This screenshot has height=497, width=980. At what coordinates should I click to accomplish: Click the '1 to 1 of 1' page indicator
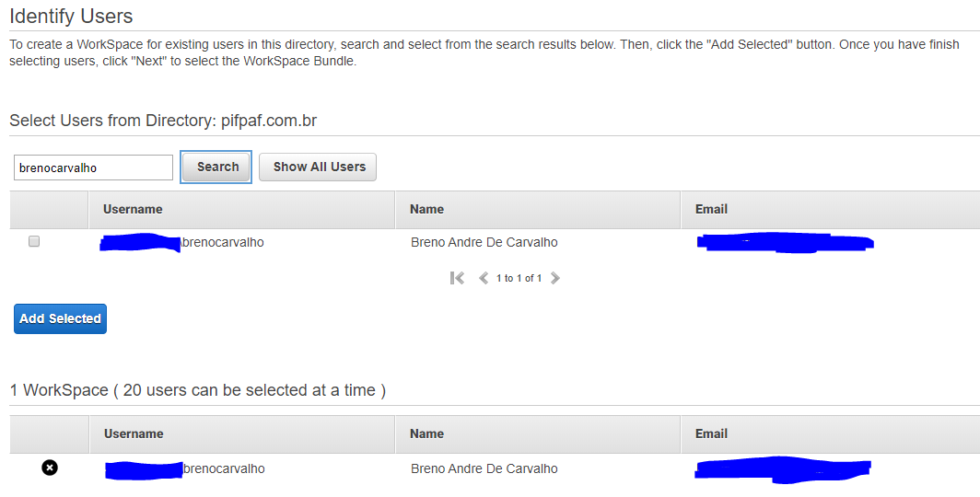tap(519, 278)
